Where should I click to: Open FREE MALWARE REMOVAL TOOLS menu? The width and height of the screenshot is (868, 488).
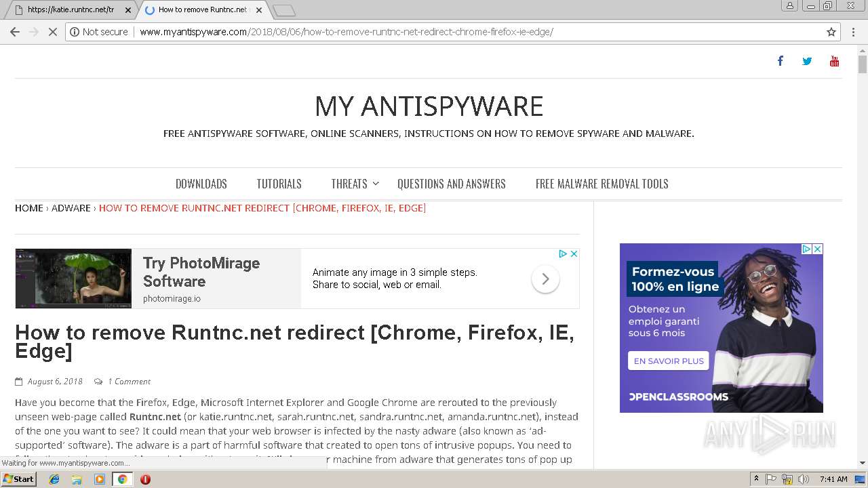(602, 184)
